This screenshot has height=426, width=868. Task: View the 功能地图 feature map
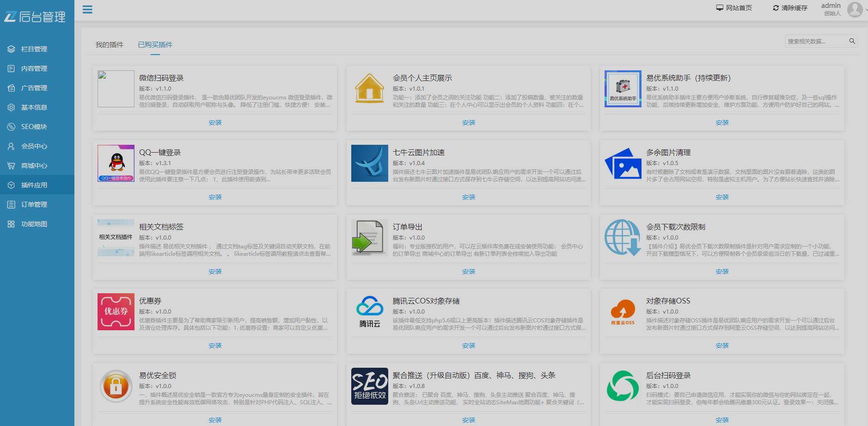(34, 223)
